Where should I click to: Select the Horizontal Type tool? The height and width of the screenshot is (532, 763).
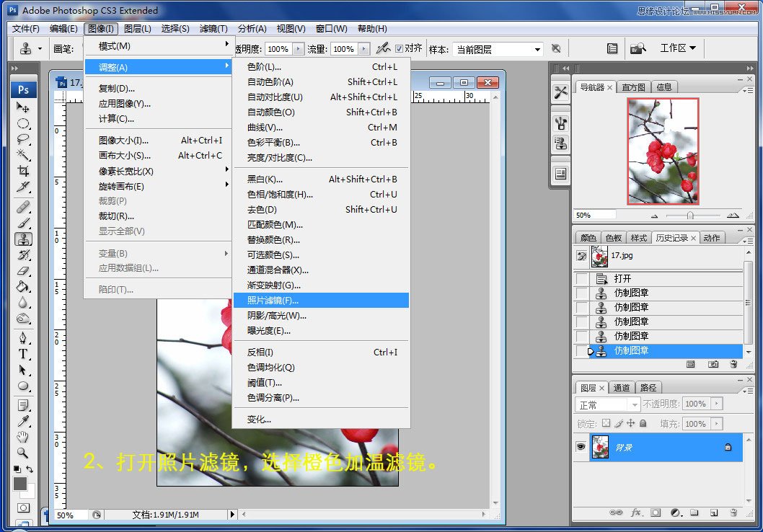tap(23, 354)
